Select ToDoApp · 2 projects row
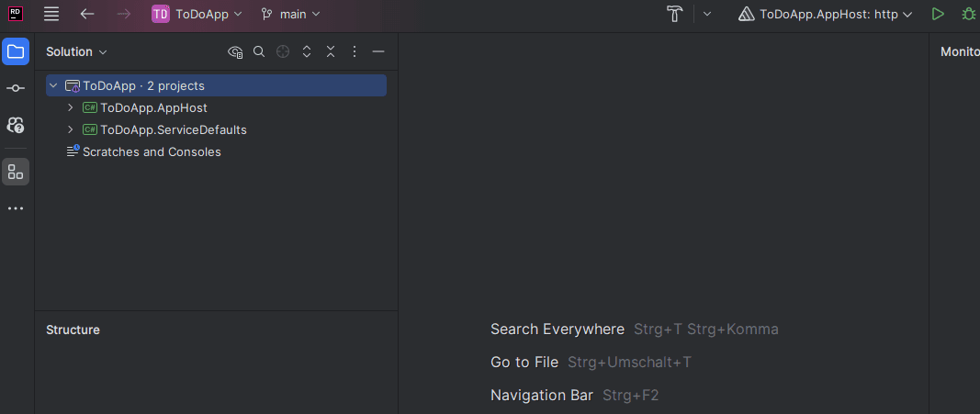The height and width of the screenshot is (414, 980). (x=216, y=85)
